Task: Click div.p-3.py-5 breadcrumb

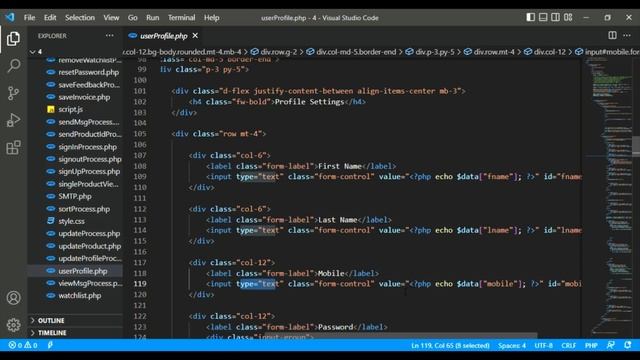Action: click(x=435, y=52)
